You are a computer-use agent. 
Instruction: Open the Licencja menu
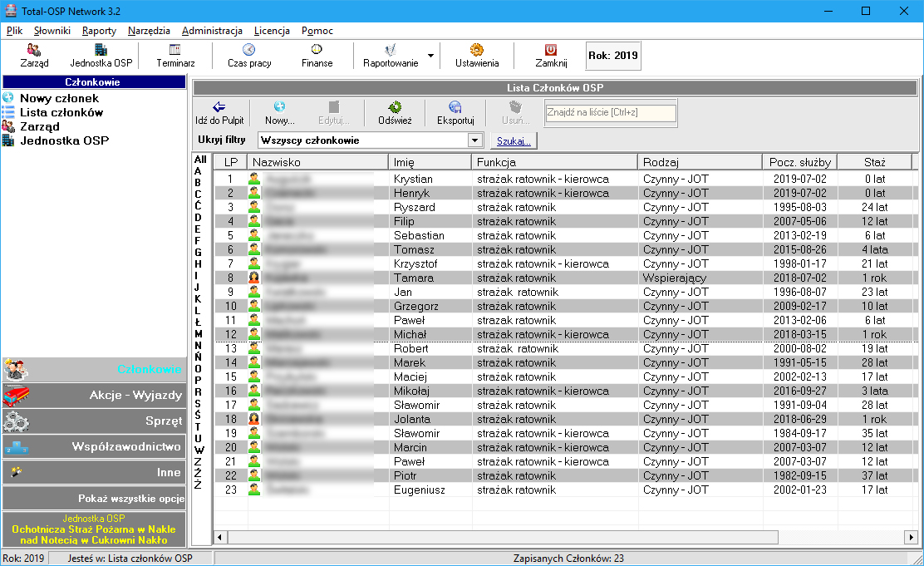click(272, 31)
